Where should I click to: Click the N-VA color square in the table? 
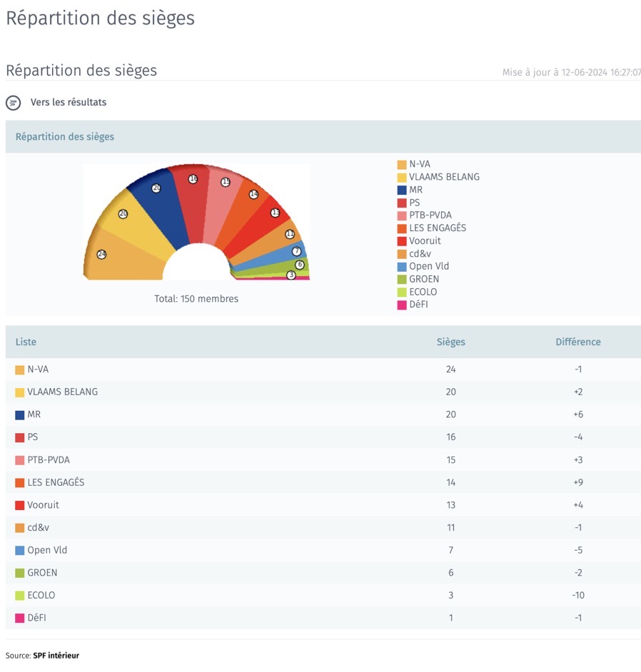tap(20, 370)
